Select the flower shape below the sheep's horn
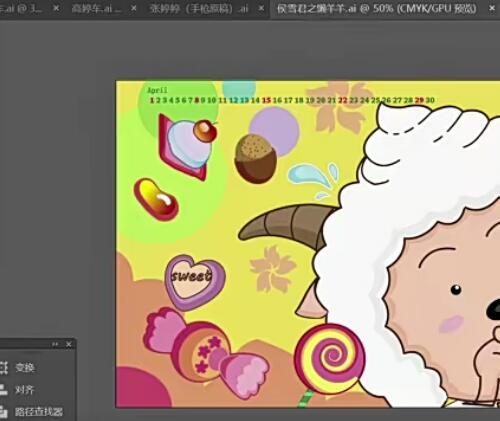Viewport: 500px width, 421px height. (x=273, y=268)
